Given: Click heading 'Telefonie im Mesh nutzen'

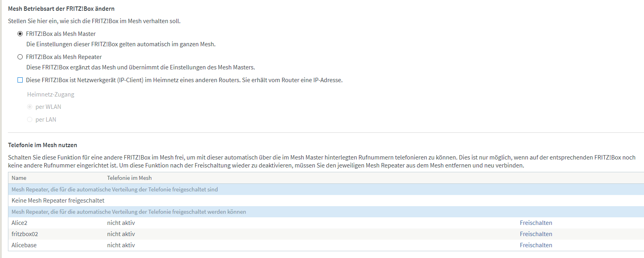Looking at the screenshot, I should pos(43,145).
